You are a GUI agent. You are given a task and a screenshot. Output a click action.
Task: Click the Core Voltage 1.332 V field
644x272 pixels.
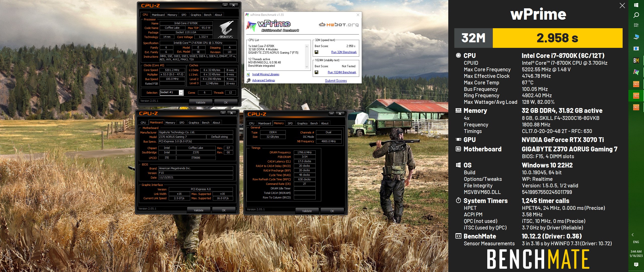203,37
